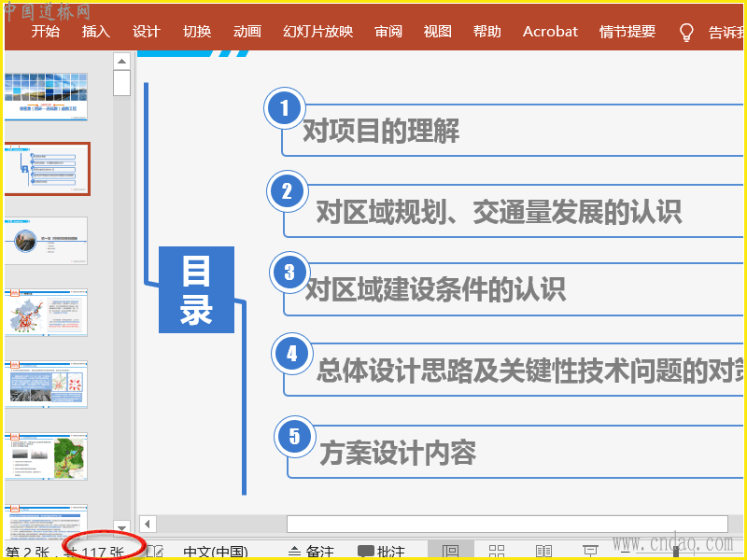Image resolution: width=747 pixels, height=560 pixels.
Task: Open the 帮助 tab
Action: (486, 32)
